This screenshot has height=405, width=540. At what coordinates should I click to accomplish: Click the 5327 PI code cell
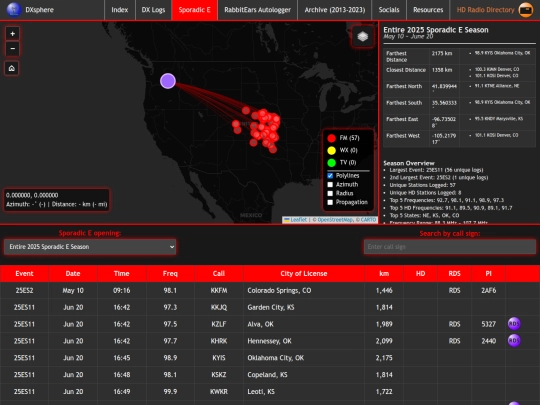[488, 324]
